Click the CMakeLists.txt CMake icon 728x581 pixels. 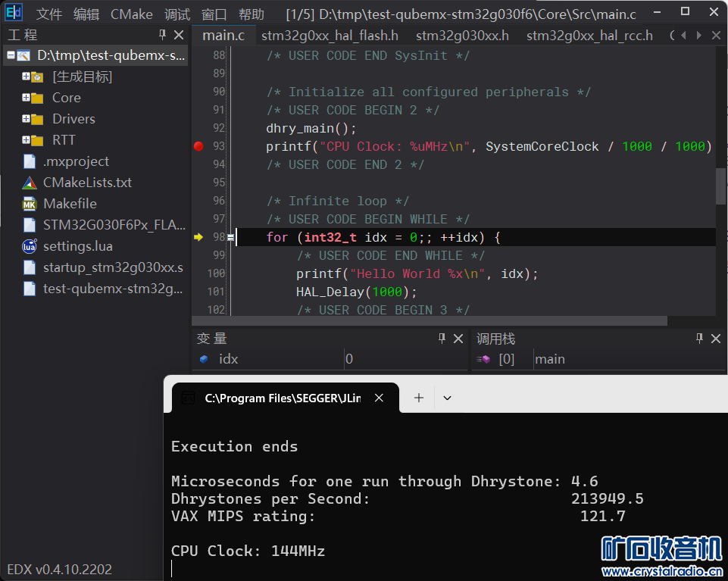30,183
